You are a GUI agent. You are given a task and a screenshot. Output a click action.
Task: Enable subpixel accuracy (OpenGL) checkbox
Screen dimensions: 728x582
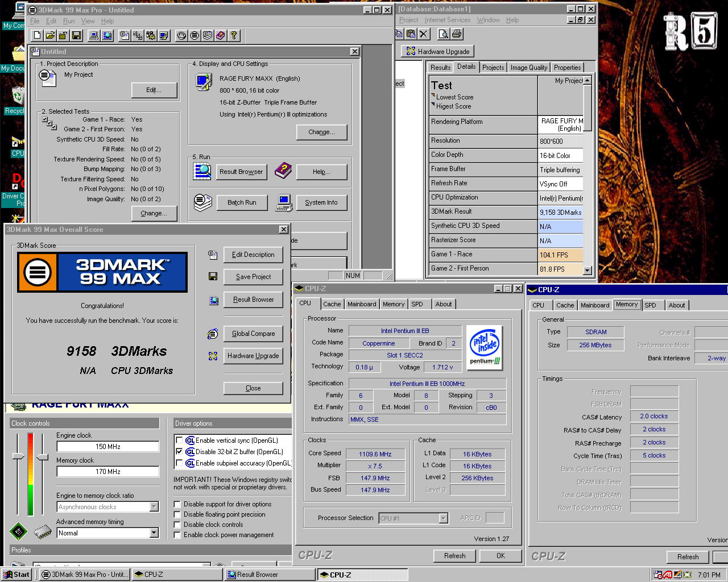point(179,463)
